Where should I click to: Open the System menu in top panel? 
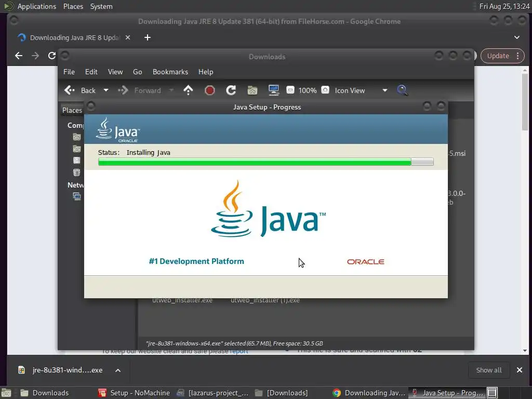pyautogui.click(x=101, y=6)
